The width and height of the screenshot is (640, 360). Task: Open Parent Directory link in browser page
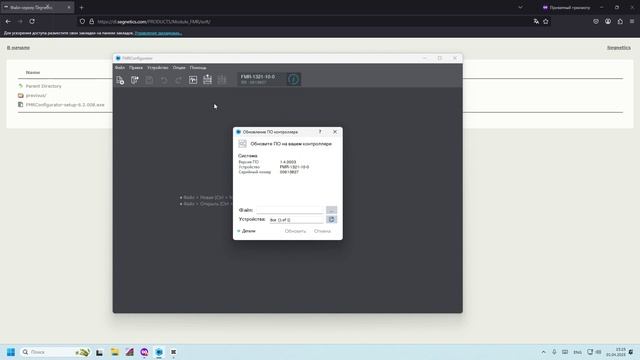click(43, 86)
